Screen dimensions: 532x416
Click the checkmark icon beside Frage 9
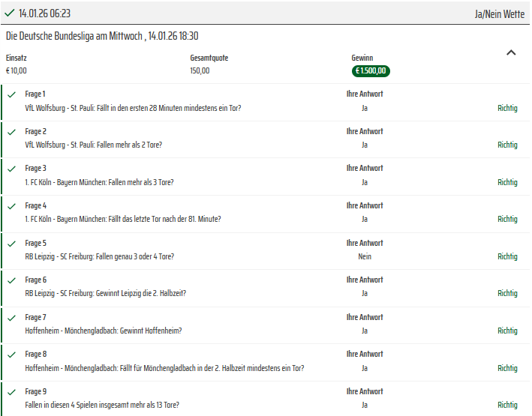pos(11,392)
